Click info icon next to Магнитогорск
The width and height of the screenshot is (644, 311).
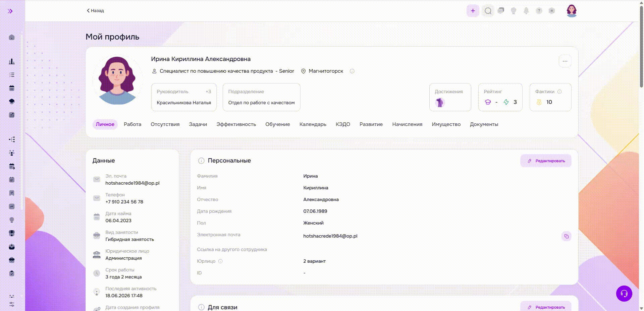pyautogui.click(x=352, y=71)
